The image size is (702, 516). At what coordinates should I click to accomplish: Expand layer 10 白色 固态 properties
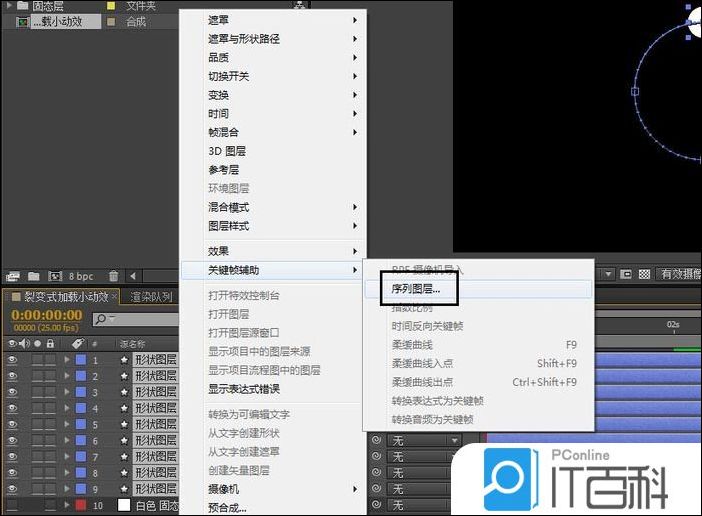(x=67, y=506)
